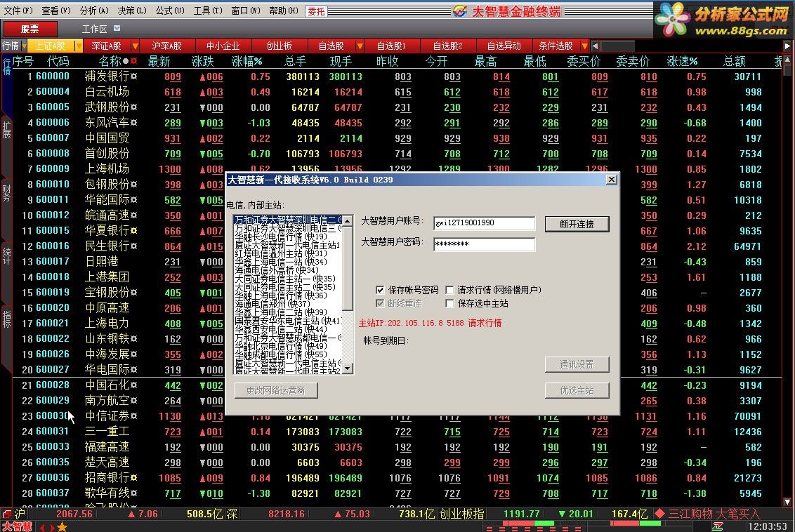Enable 保存选中主站 checkbox
This screenshot has height=532, width=795.
pos(449,303)
